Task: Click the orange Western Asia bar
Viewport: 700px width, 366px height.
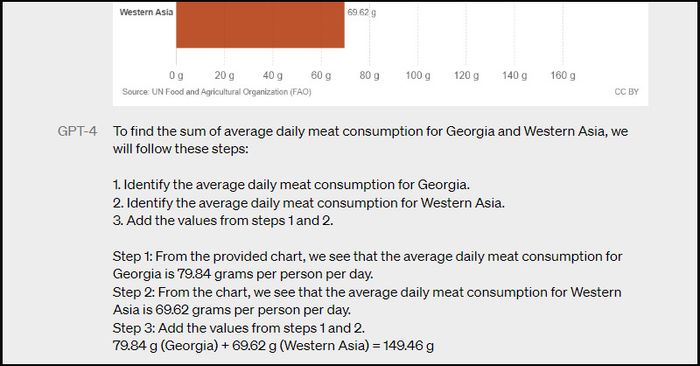Action: (260, 25)
